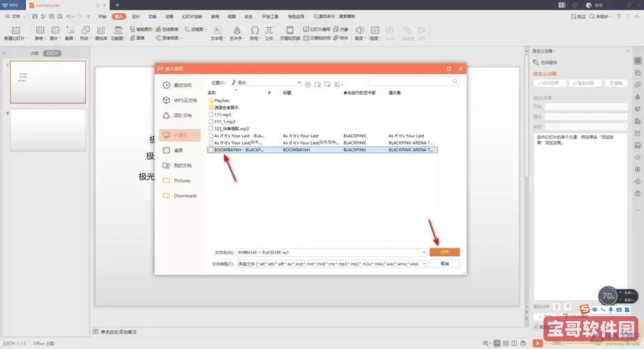
Task: Select WPS云文档 in dialog sidebar
Action: click(x=179, y=101)
